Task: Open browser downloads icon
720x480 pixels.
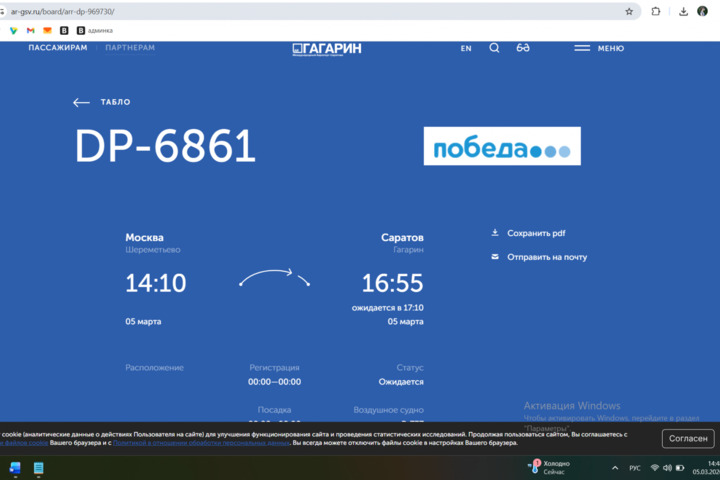Action: (683, 11)
